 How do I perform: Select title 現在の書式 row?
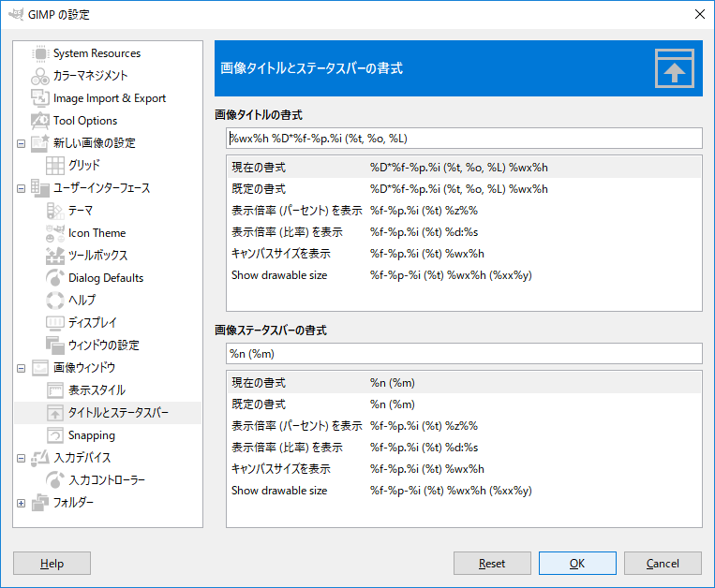(x=464, y=168)
